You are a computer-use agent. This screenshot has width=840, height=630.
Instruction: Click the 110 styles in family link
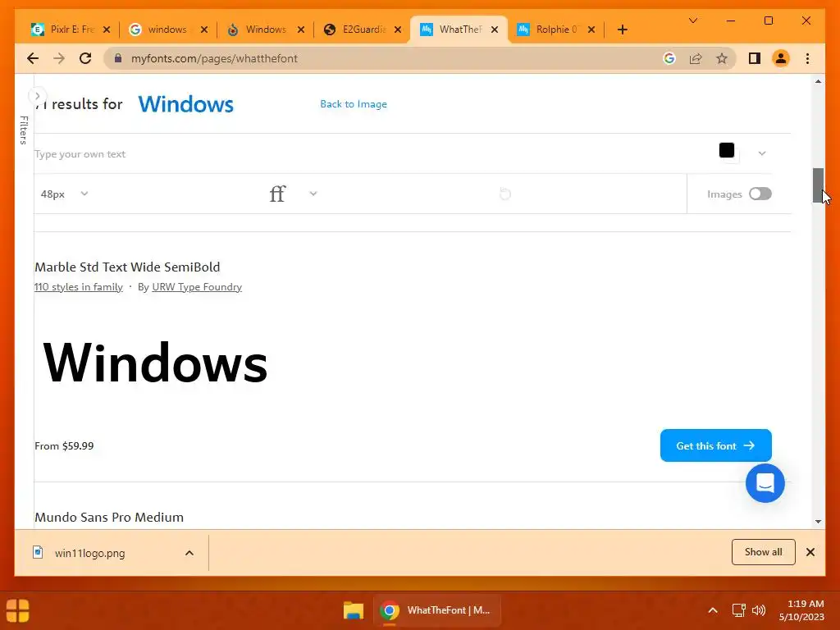point(79,287)
